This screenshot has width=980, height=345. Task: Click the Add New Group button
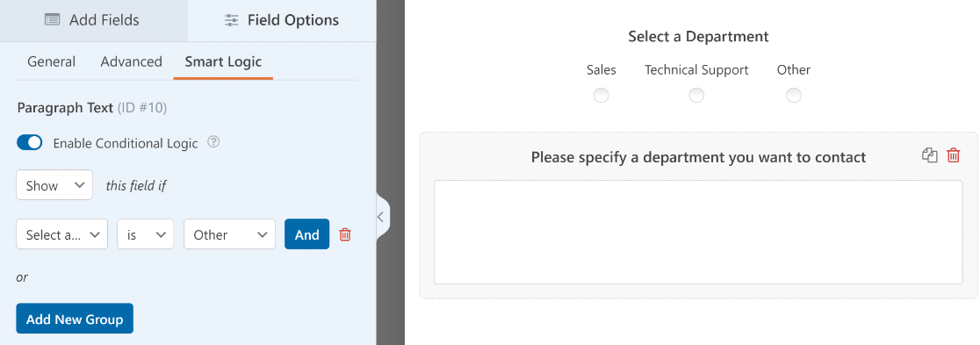(x=75, y=320)
